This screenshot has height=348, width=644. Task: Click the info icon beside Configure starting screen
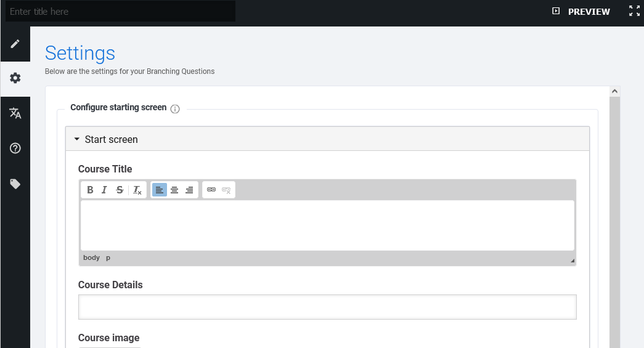click(x=175, y=109)
